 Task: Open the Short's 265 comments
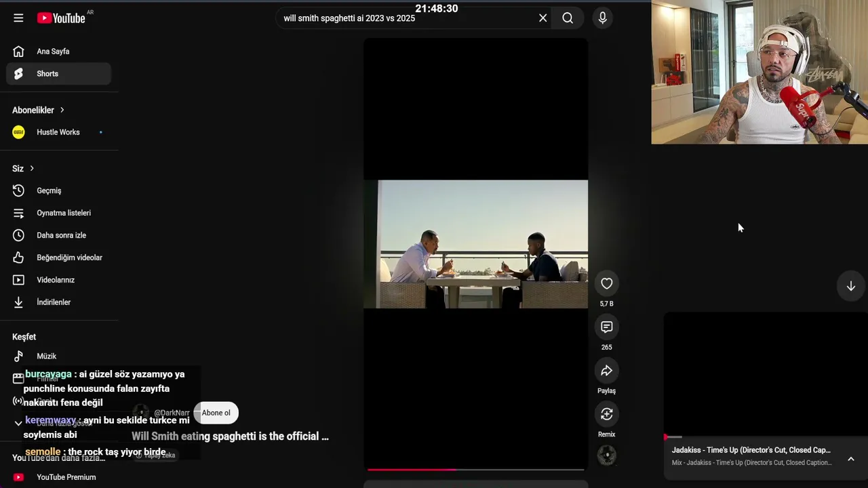pyautogui.click(x=606, y=327)
